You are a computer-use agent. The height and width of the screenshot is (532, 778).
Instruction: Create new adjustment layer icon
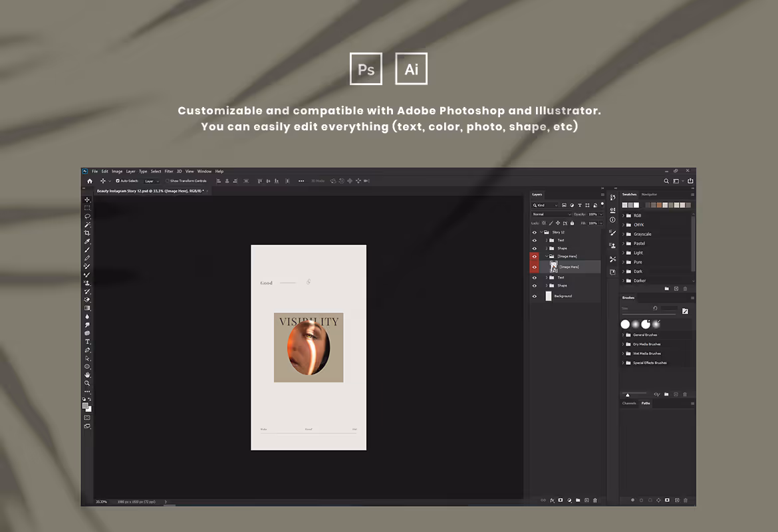569,500
